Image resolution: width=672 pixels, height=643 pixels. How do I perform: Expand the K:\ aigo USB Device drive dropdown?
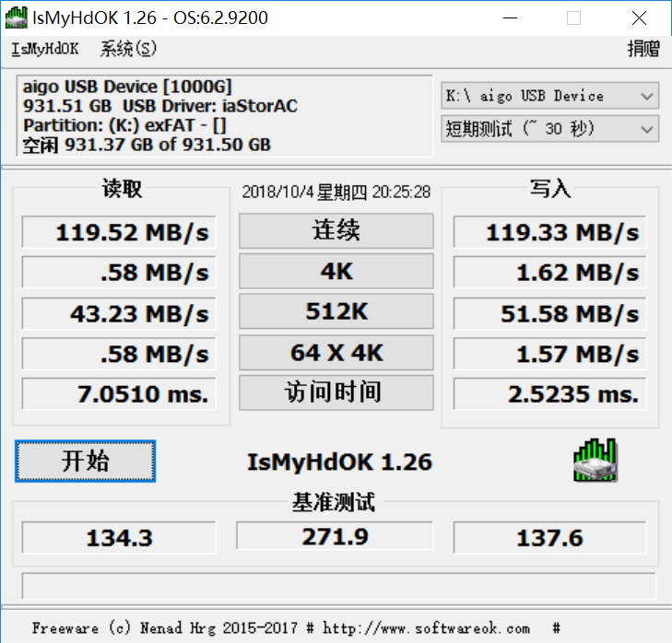click(x=549, y=96)
